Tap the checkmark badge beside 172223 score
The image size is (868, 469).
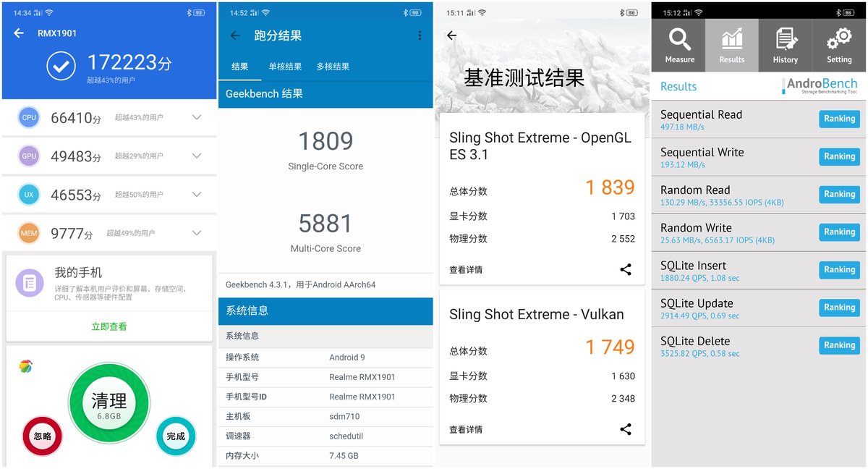coord(61,66)
